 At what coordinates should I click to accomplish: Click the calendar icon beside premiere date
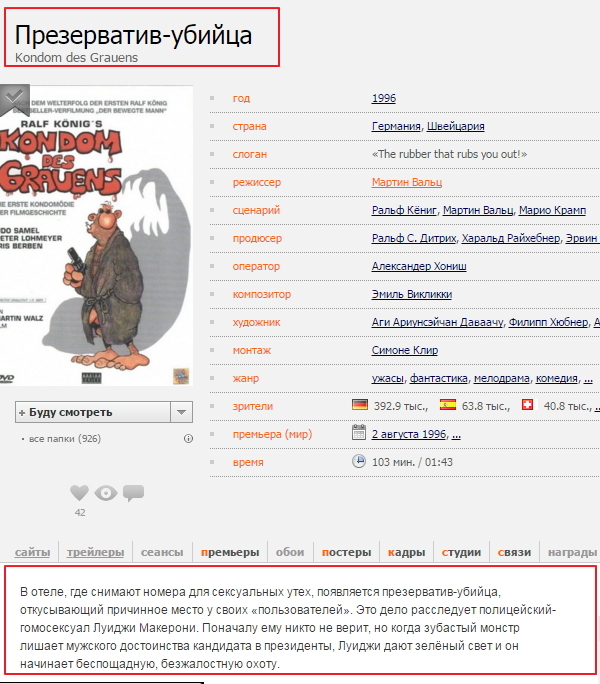(359, 433)
